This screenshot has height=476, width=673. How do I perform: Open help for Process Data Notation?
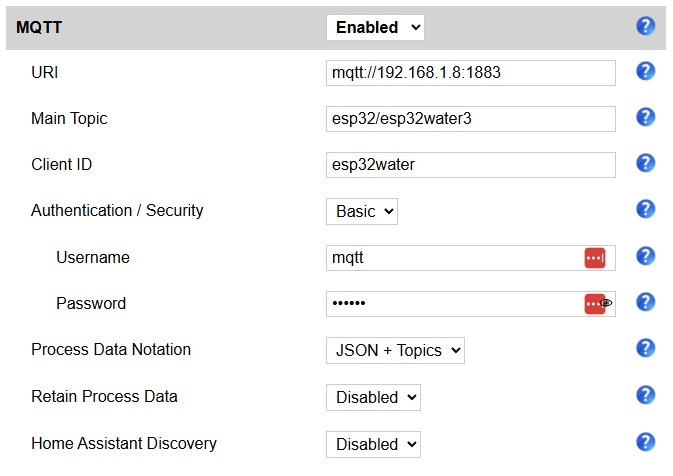646,348
